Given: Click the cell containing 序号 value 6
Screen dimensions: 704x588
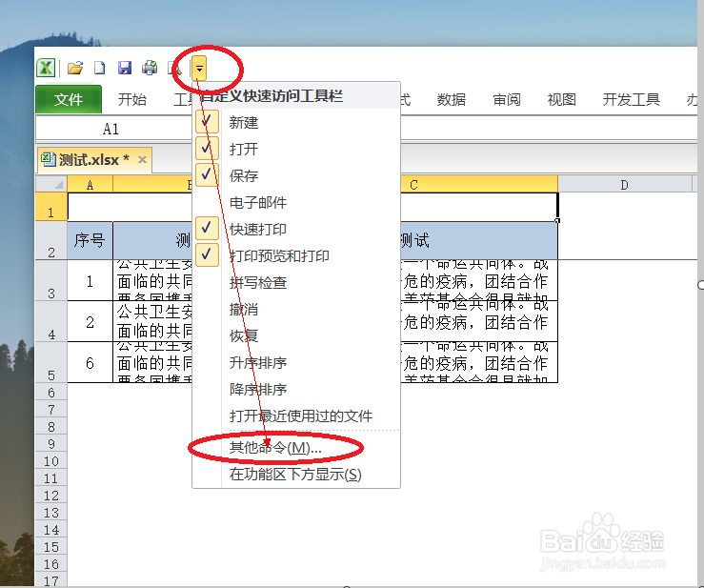Looking at the screenshot, I should 90,362.
